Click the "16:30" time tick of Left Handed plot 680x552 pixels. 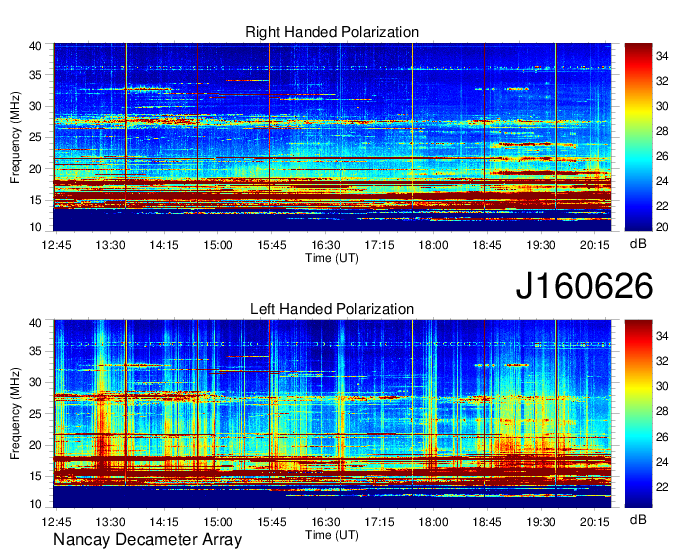click(326, 522)
